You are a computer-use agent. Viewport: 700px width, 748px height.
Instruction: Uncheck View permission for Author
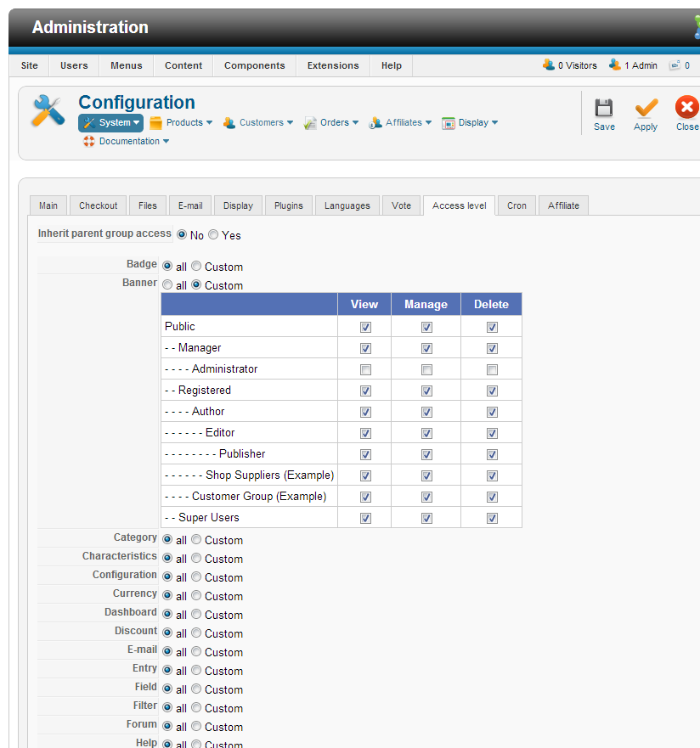click(x=365, y=412)
